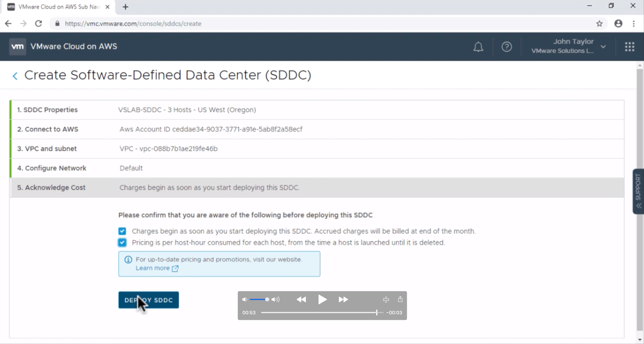Viewport: 644px width, 344px height.
Task: Seek on the video progress bar
Action: (x=322, y=313)
